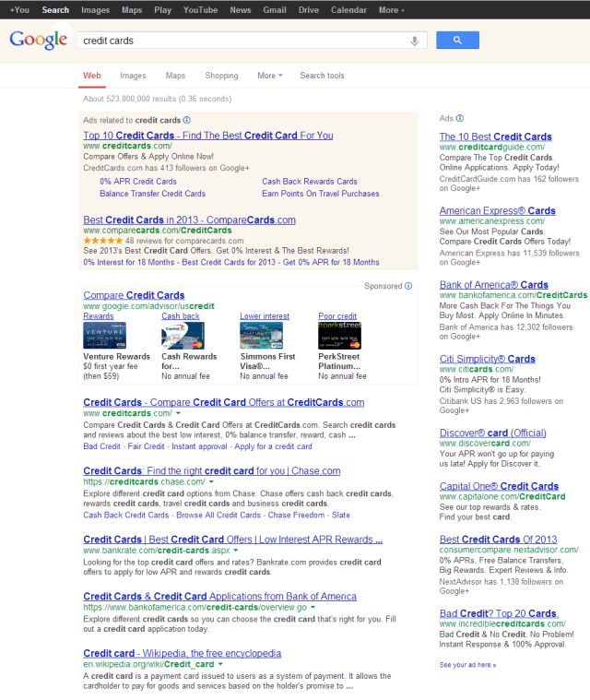This screenshot has width=590, height=700.
Task: Click 'Earn Points On Travel Purchases' sitelink
Action: pos(321,194)
